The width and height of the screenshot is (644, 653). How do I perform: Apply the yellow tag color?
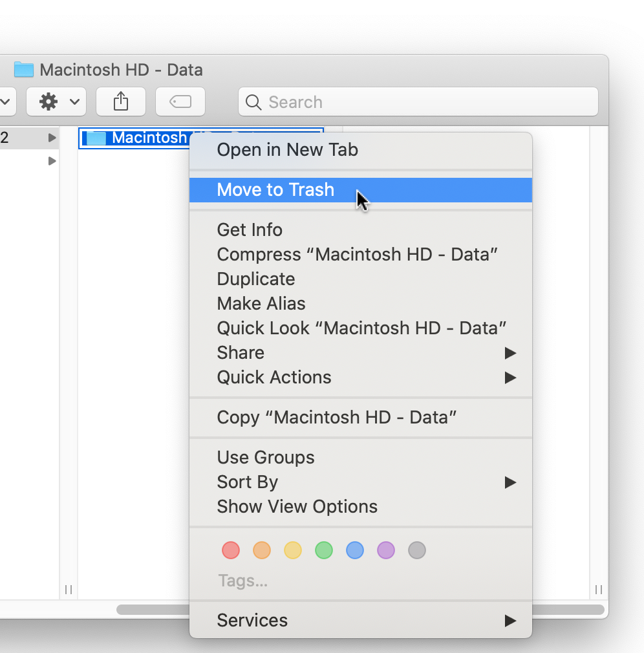pyautogui.click(x=293, y=550)
